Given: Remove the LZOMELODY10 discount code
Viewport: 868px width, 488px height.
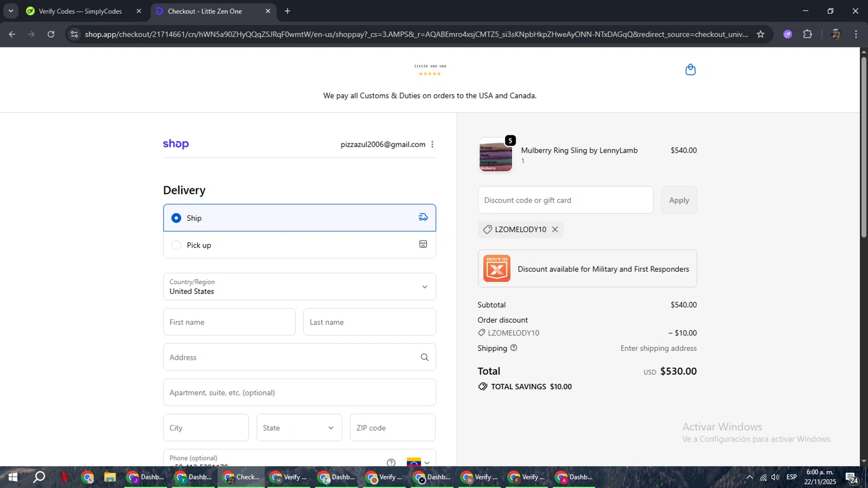Looking at the screenshot, I should pos(555,230).
